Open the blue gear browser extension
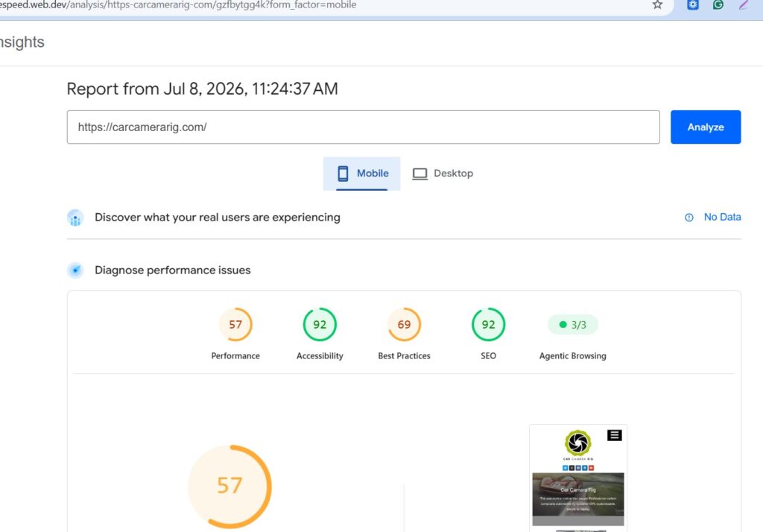 pyautogui.click(x=692, y=4)
